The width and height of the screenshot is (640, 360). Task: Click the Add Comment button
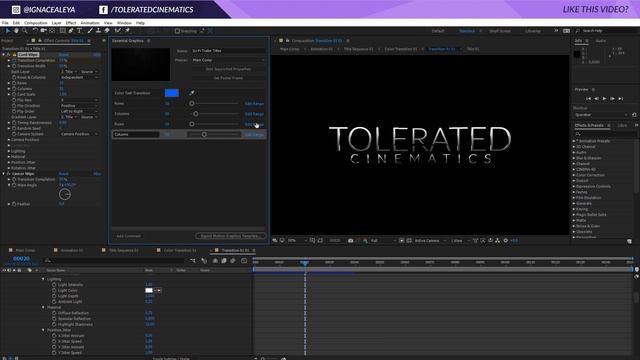pyautogui.click(x=129, y=236)
